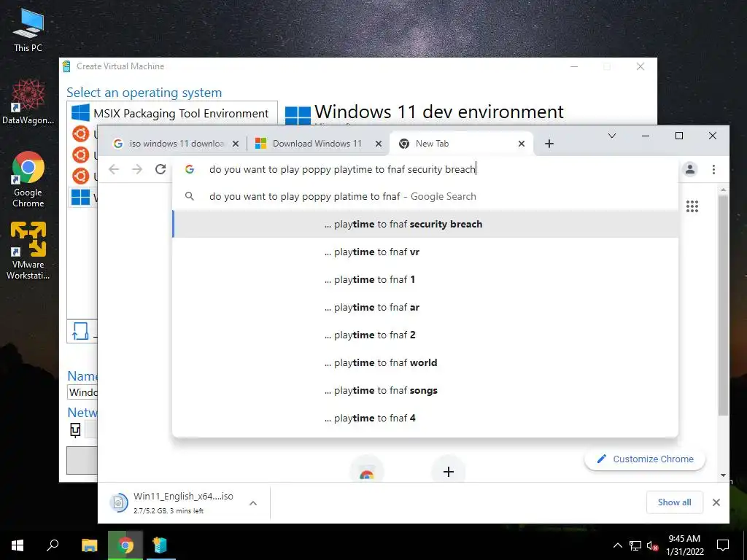
Task: Click the Create Virtual Machine title bar icon
Action: 66,66
